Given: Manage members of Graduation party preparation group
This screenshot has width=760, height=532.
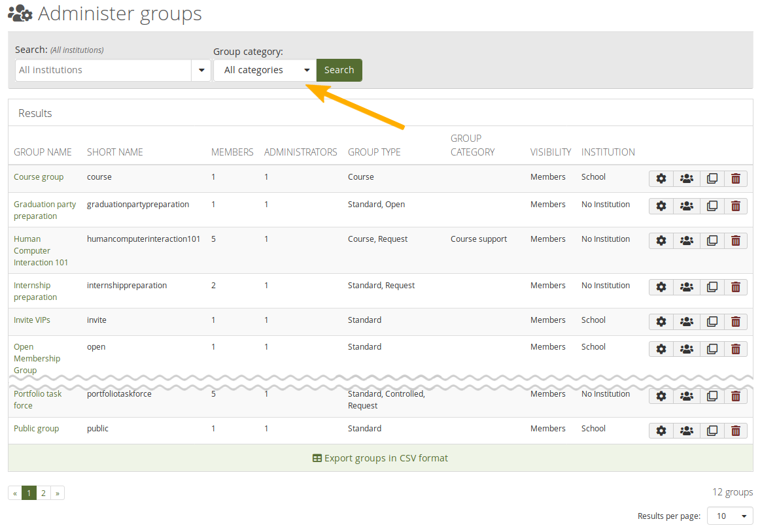Looking at the screenshot, I should (x=686, y=206).
